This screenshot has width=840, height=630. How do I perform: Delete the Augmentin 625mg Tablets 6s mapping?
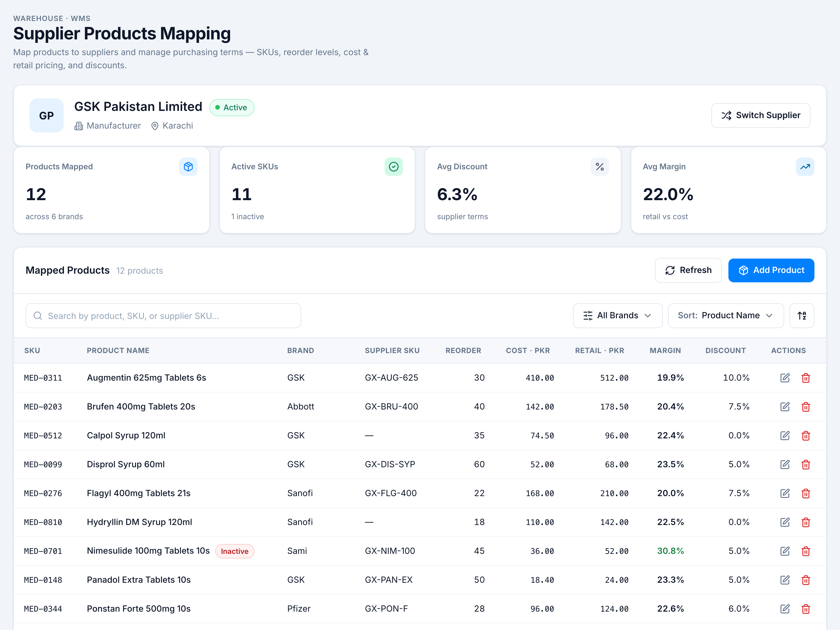[x=805, y=378]
